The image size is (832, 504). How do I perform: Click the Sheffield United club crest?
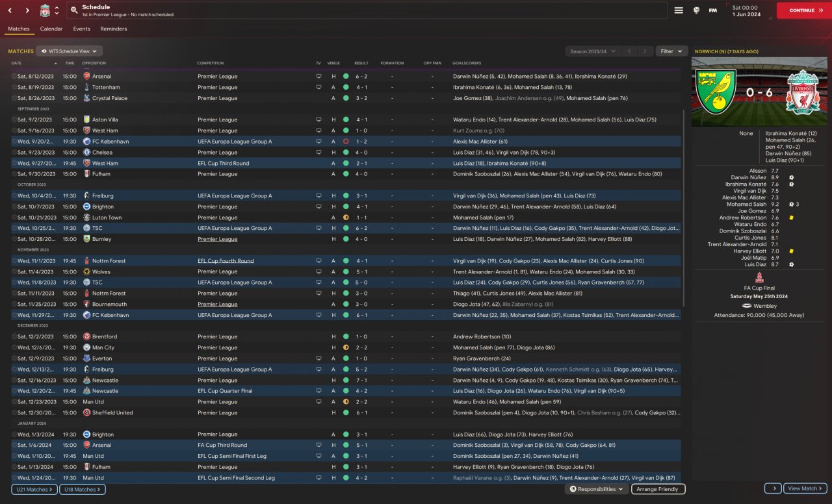[86, 412]
